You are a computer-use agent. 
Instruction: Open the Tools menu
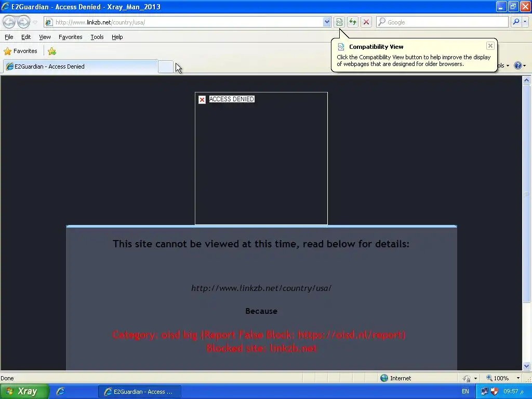(x=97, y=37)
